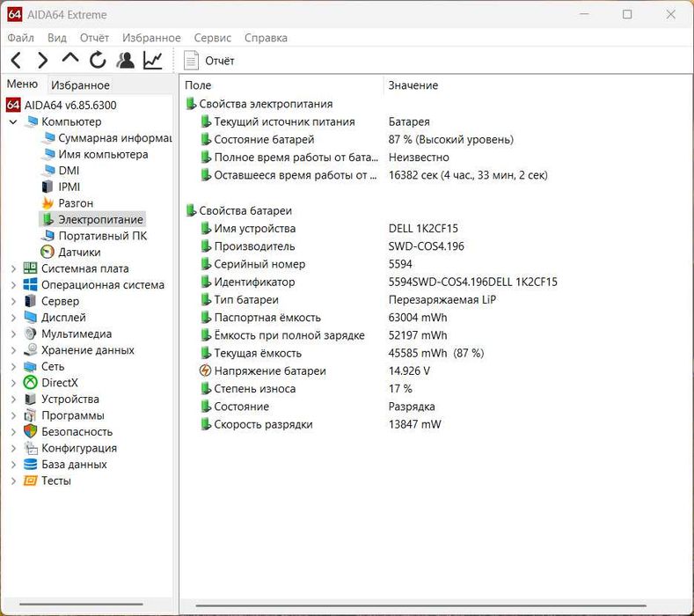The height and width of the screenshot is (616, 694).
Task: Select AIDA64 v6.85.6300 root item
Action: pyautogui.click(x=61, y=106)
